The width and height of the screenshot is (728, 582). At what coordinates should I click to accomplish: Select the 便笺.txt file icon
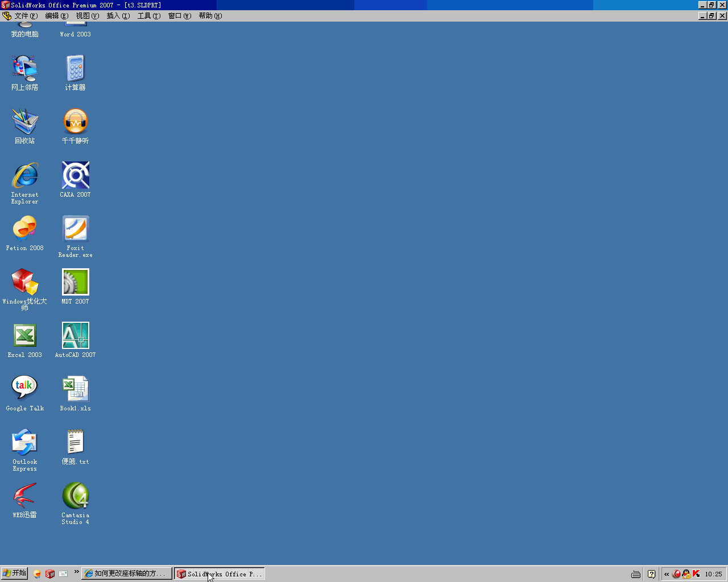pos(75,447)
